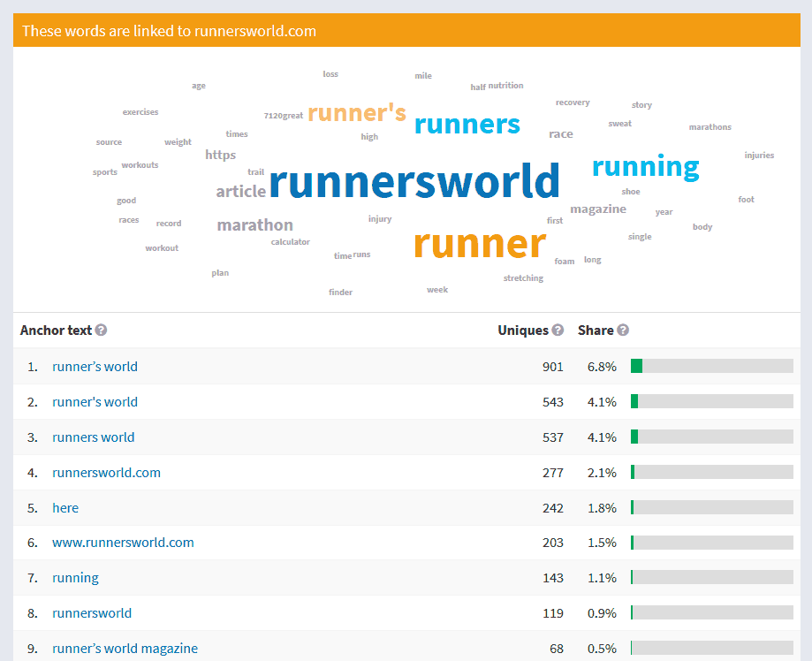Click "https" in the word cloud
The image size is (812, 661).
pyautogui.click(x=221, y=155)
